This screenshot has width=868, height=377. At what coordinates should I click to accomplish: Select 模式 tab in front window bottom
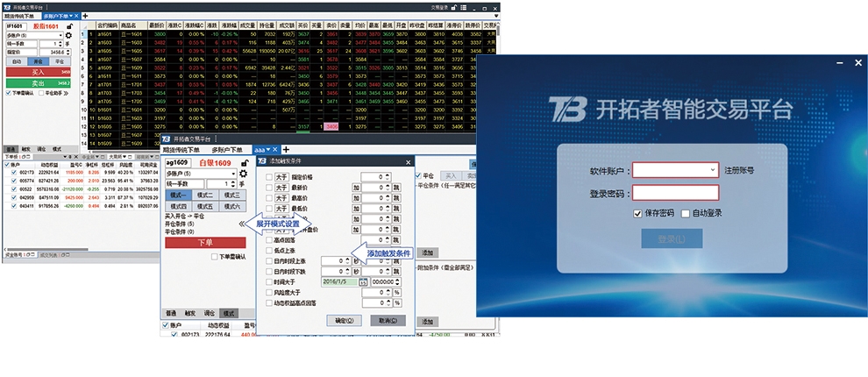[x=228, y=313]
